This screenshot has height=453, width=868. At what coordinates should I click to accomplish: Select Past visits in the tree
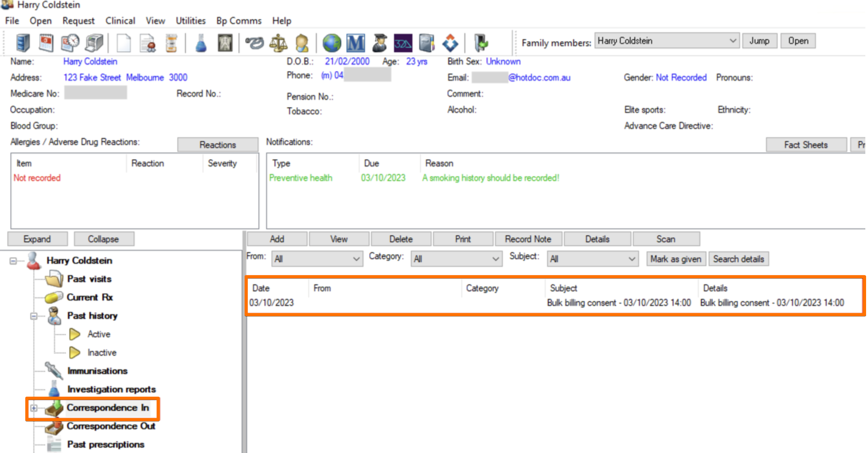tap(89, 279)
